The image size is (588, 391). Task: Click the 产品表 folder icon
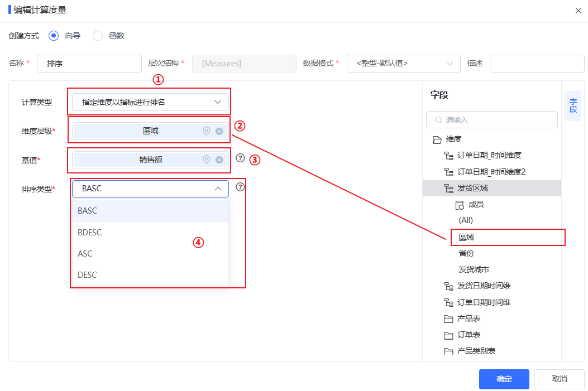pyautogui.click(x=448, y=318)
